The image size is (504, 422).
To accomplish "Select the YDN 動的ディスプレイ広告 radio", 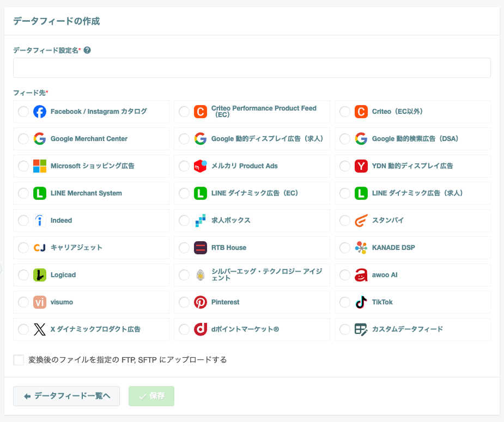I will click(344, 166).
